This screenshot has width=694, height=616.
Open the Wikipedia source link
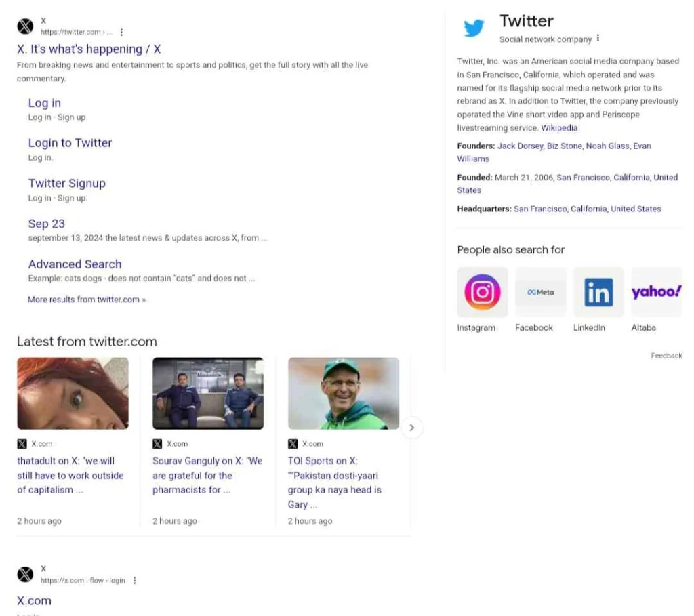pos(559,128)
